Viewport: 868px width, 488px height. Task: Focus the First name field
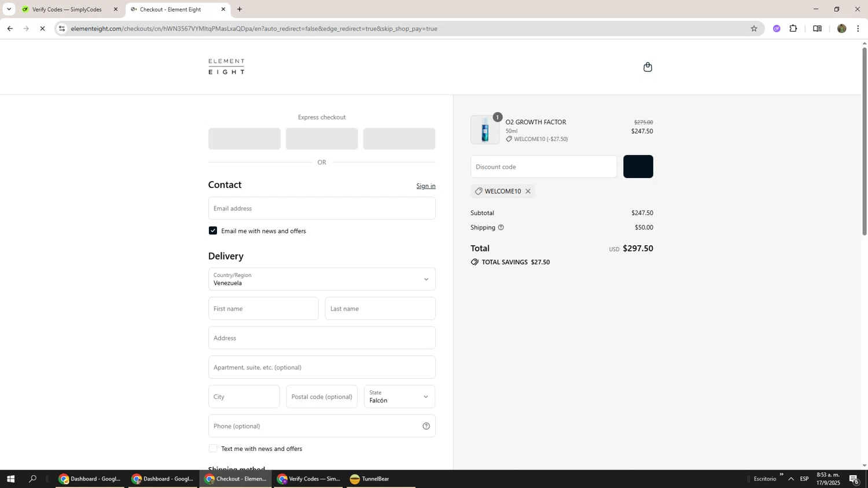(263, 309)
